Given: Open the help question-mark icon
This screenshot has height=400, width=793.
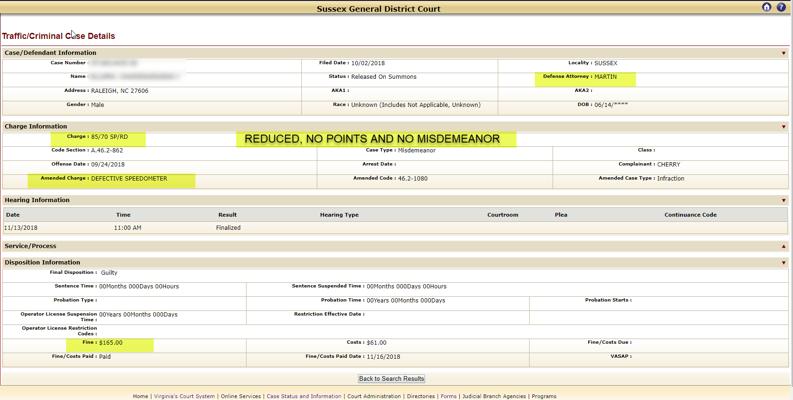Looking at the screenshot, I should click(781, 7).
